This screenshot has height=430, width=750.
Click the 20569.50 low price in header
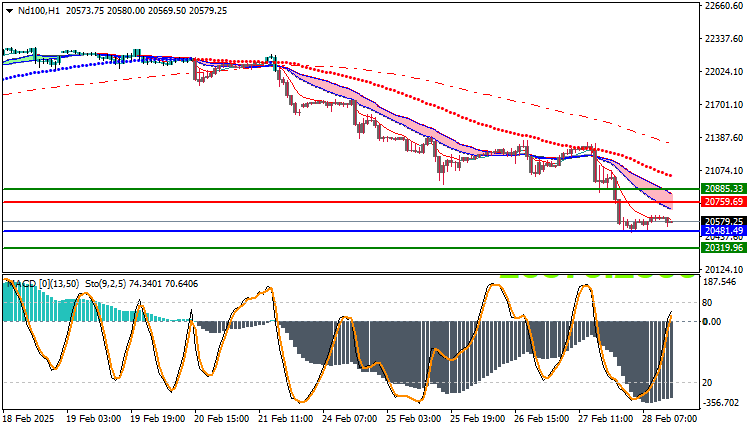pyautogui.click(x=167, y=11)
